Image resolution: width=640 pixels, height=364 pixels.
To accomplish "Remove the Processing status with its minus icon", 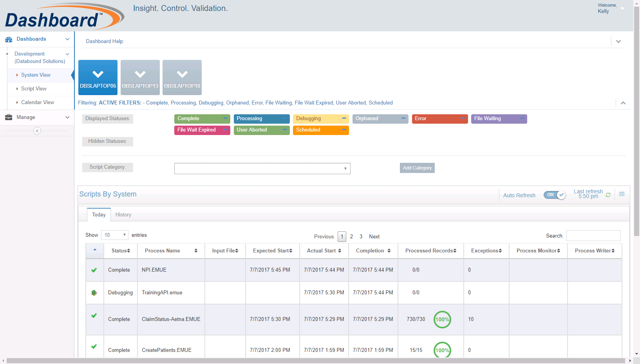I will (285, 118).
